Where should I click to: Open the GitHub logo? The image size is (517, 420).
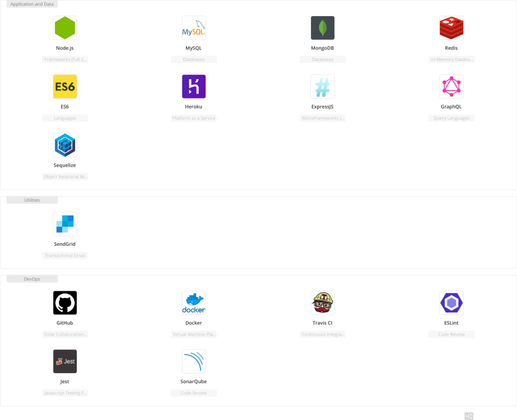pyautogui.click(x=65, y=302)
